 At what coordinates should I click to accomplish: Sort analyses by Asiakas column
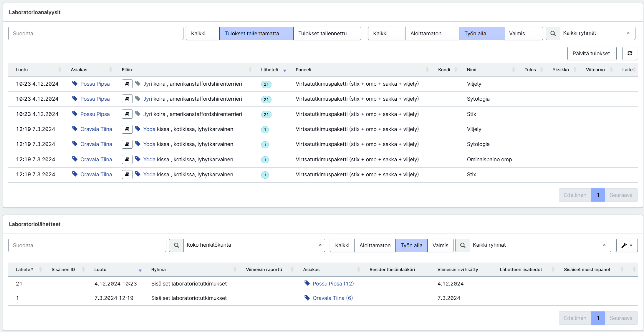[91, 69]
